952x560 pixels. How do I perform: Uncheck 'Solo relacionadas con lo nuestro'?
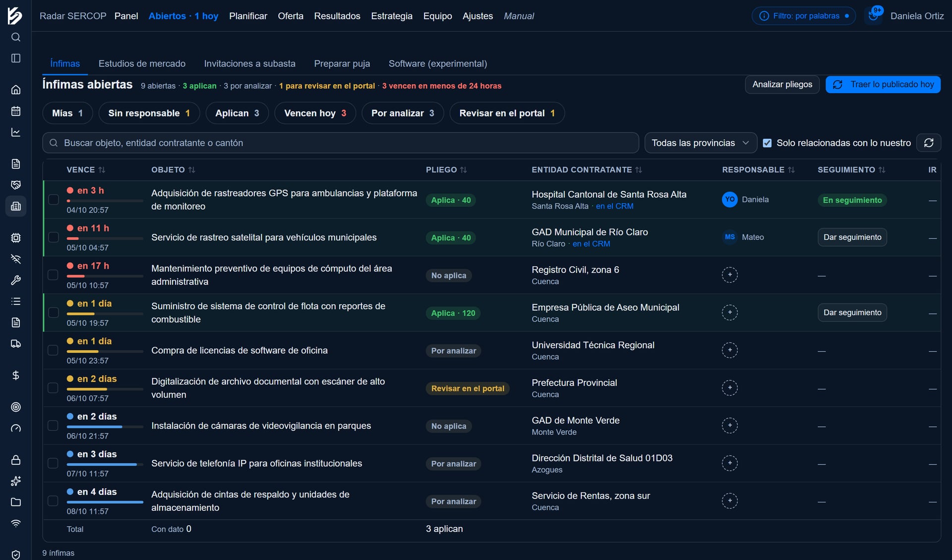click(x=767, y=143)
